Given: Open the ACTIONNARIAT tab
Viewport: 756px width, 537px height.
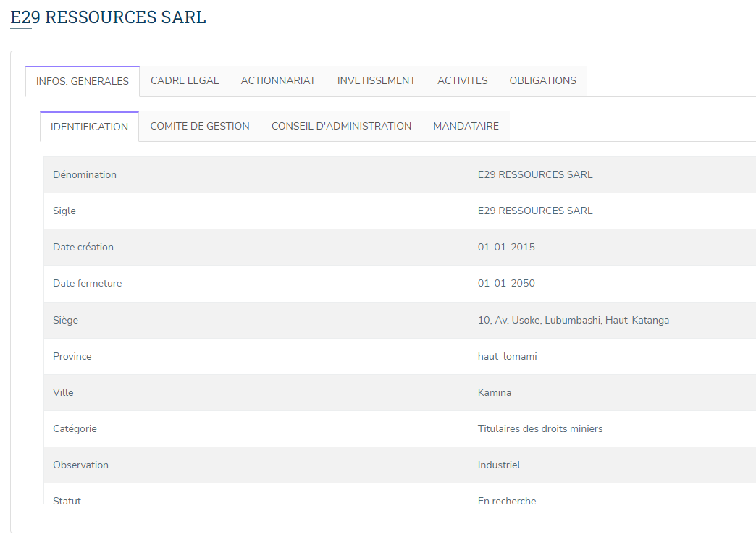Looking at the screenshot, I should 278,80.
